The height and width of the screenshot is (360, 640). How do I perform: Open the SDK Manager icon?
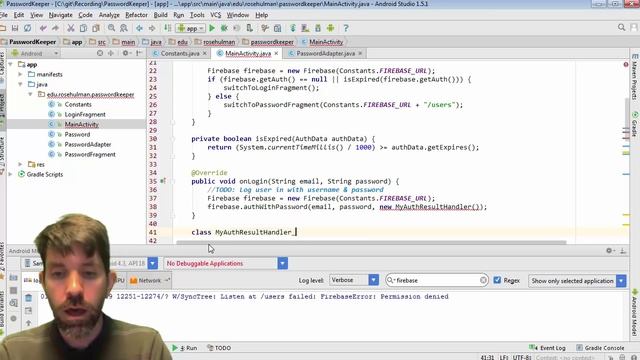pos(318,28)
